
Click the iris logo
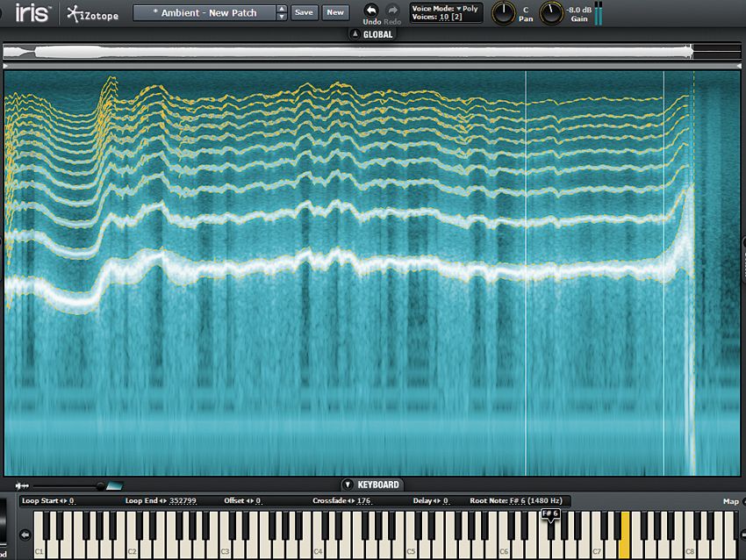(32, 13)
